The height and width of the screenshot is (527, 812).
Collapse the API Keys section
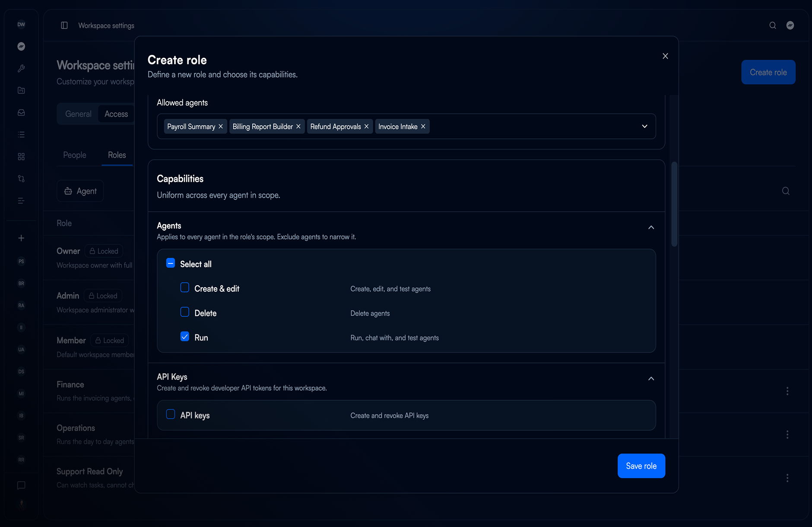point(651,379)
